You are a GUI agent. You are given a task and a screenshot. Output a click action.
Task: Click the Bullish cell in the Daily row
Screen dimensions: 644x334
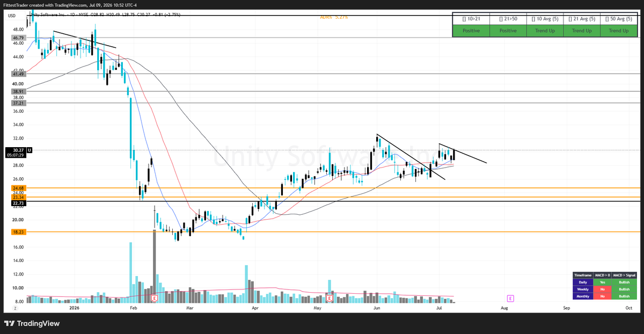624,282
